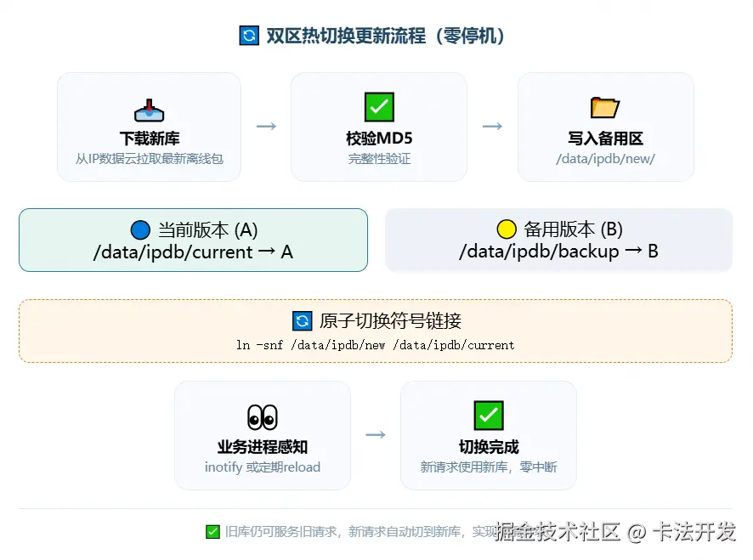Viewport: 753px width, 560px height.
Task: Select the green checkmark icon above 校验MD5
Action: pyautogui.click(x=378, y=108)
